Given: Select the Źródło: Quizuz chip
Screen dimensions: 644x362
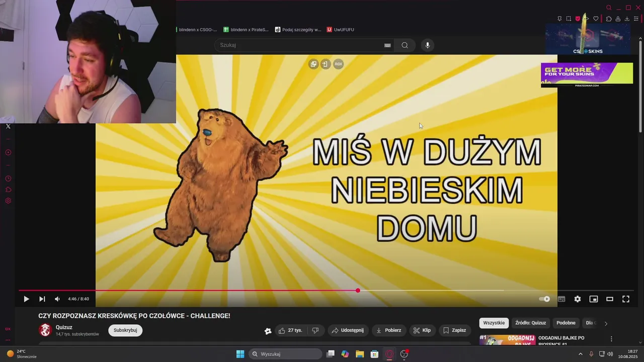Looking at the screenshot, I should pyautogui.click(x=530, y=323).
